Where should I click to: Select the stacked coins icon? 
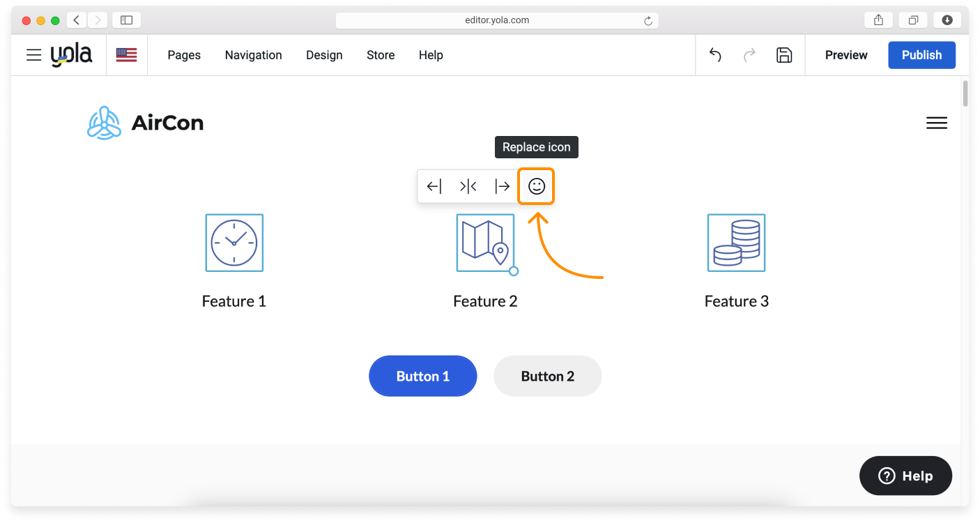(x=736, y=243)
